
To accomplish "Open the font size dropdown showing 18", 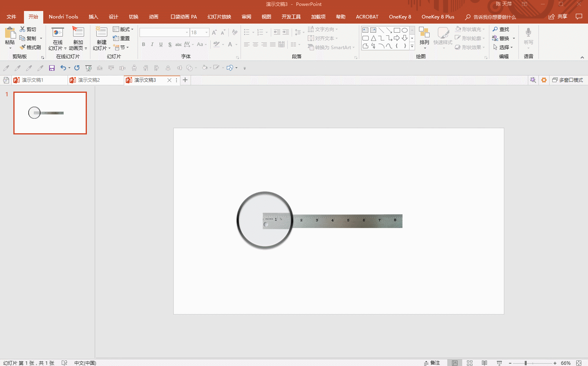I will [x=207, y=33].
